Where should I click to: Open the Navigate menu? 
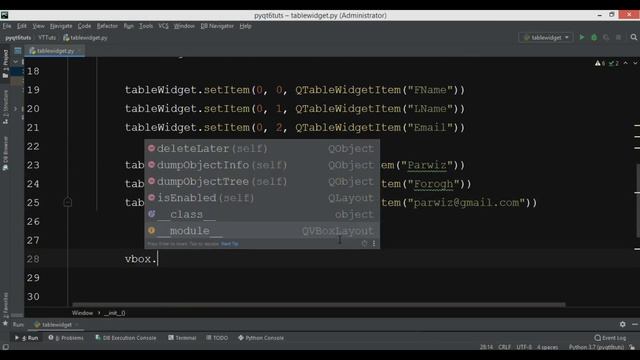pyautogui.click(x=61, y=26)
